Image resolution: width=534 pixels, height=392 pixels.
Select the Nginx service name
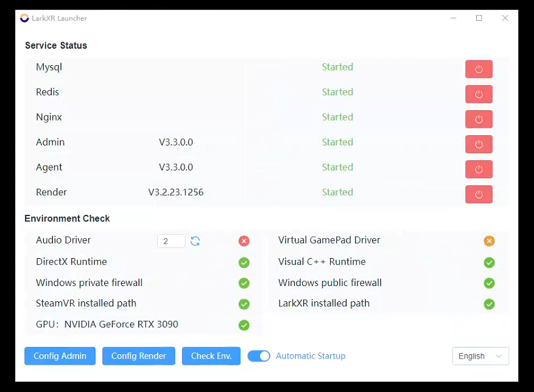click(x=49, y=117)
